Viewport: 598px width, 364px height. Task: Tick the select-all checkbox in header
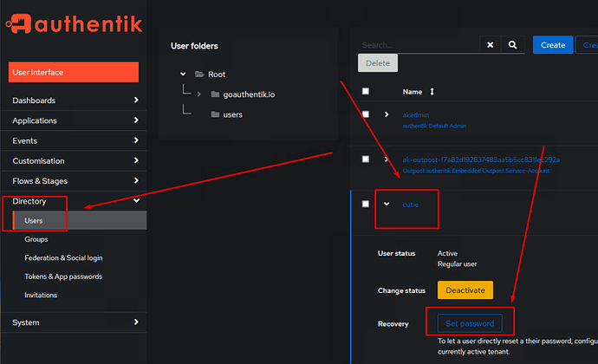click(x=366, y=91)
